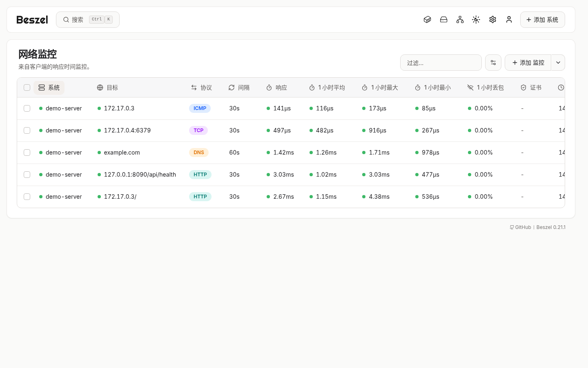The image size is (588, 368).
Task: Sort by the 1小时最小 column header
Action: [x=432, y=88]
